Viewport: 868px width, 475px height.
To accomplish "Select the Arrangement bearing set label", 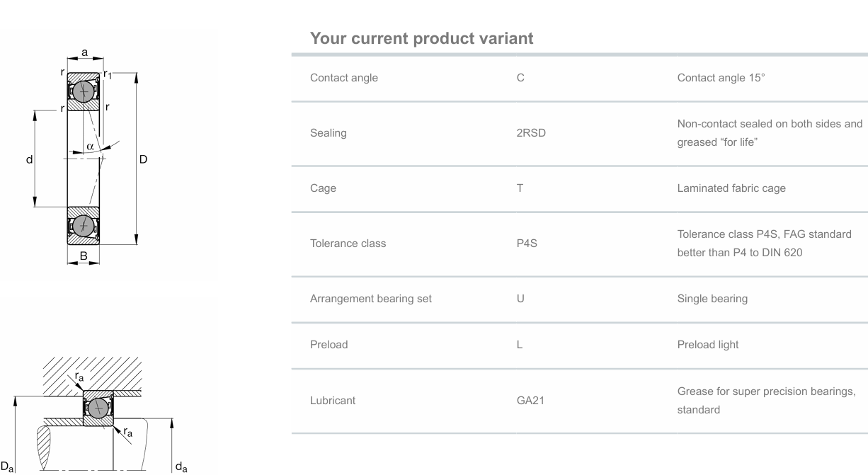I will pos(371,299).
